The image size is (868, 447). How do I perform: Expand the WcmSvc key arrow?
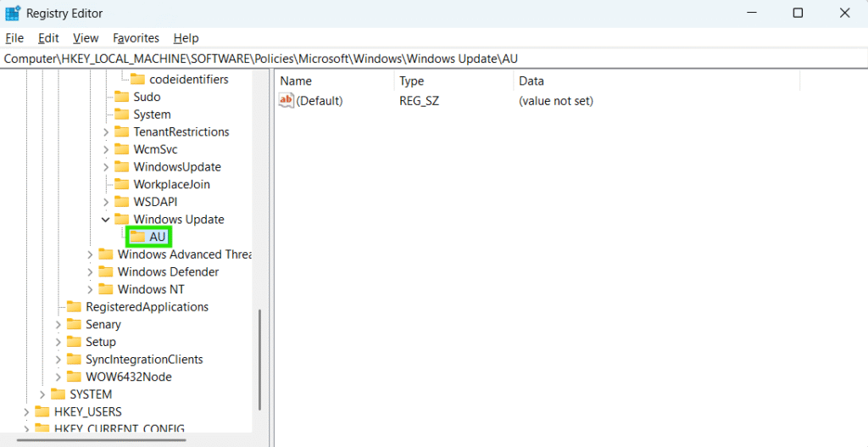tap(106, 149)
